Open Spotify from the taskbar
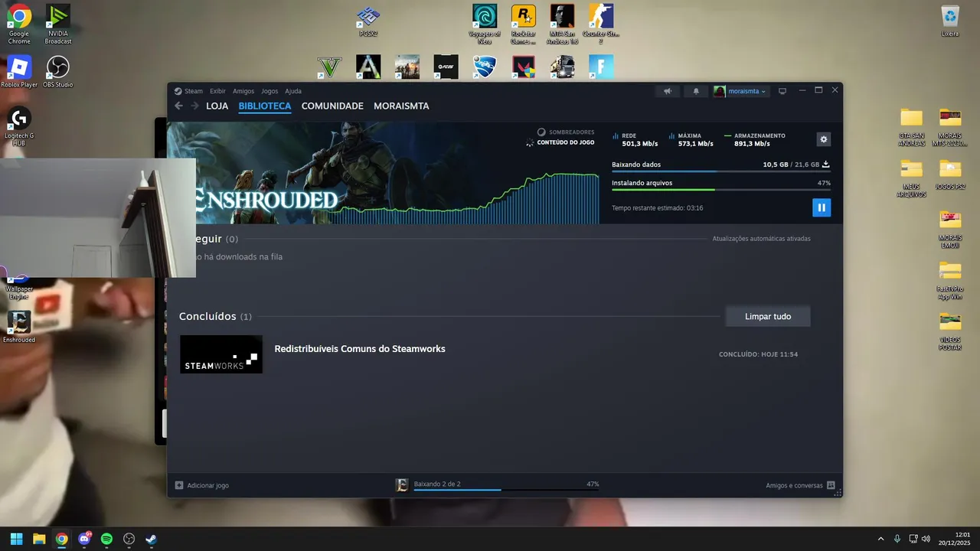The height and width of the screenshot is (551, 980). (x=106, y=539)
